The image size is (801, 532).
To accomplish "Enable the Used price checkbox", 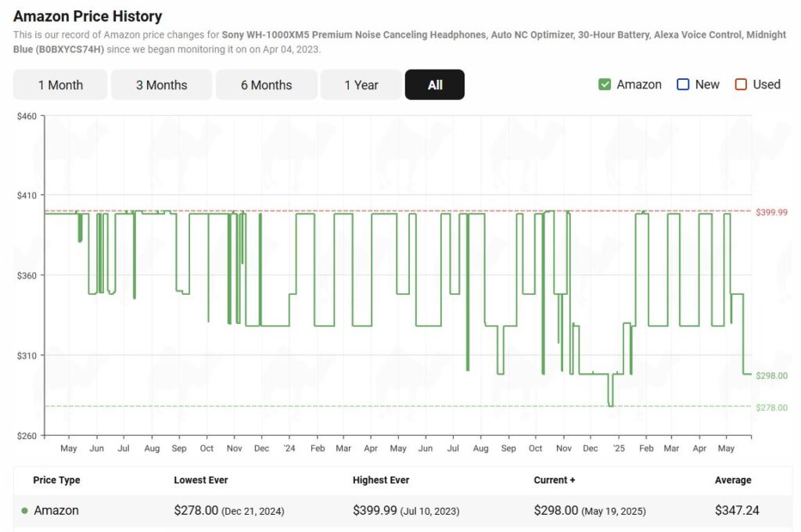I will point(741,84).
